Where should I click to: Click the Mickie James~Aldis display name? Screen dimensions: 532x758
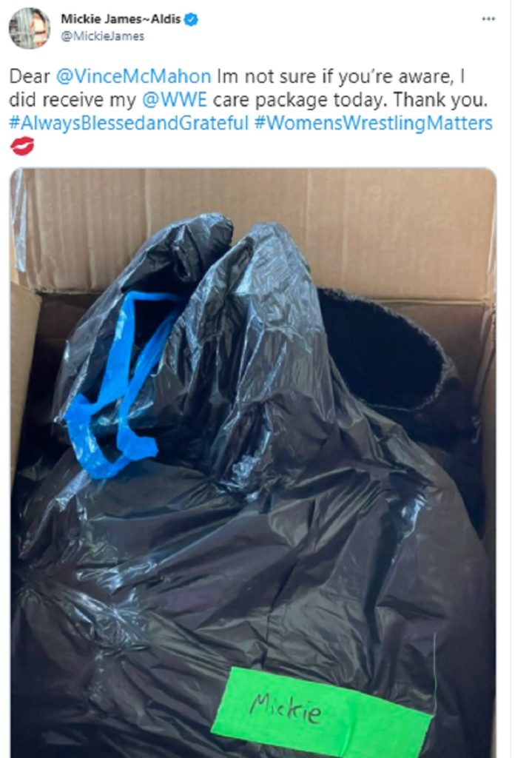tap(121, 19)
